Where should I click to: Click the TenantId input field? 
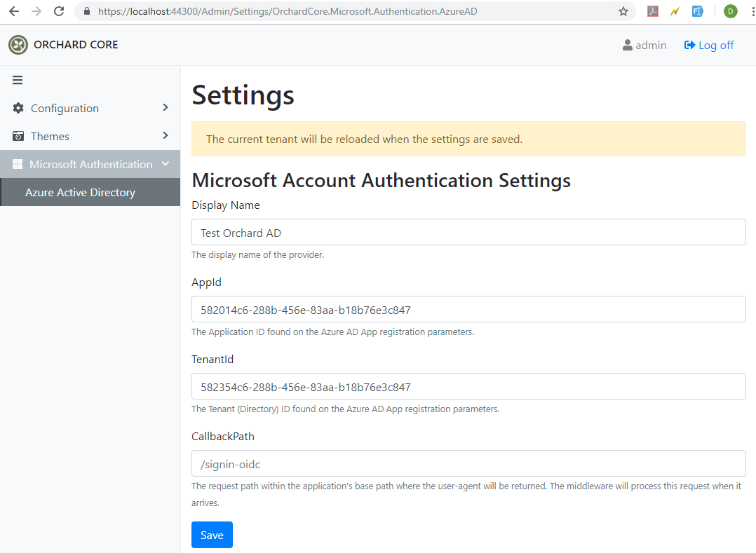[468, 386]
